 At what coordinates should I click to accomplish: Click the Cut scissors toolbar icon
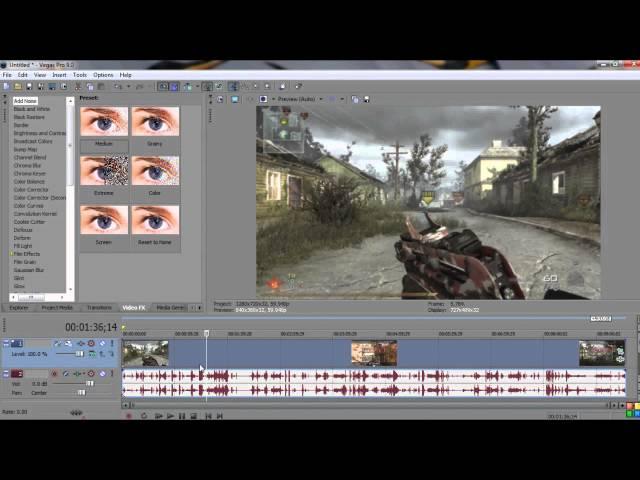(x=78, y=86)
